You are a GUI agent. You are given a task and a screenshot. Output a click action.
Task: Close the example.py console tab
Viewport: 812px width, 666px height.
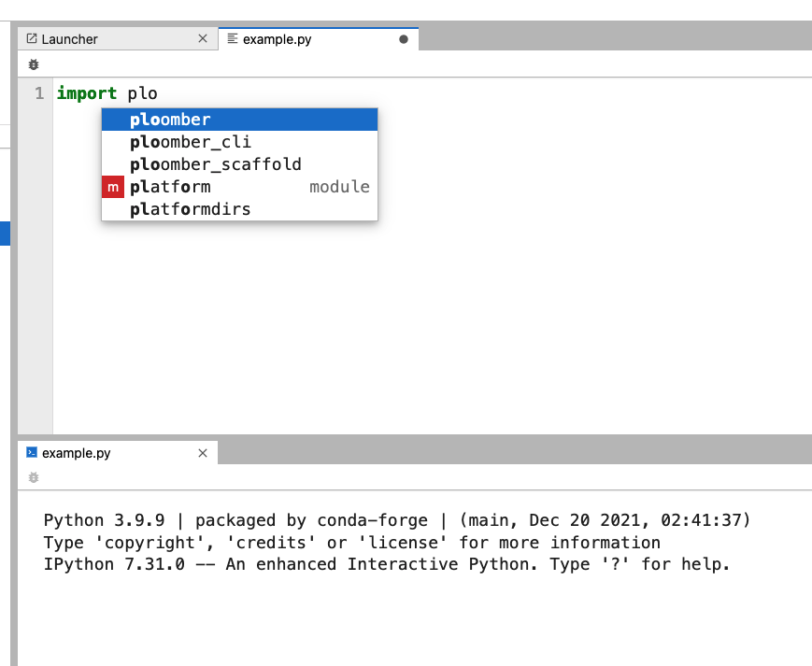pyautogui.click(x=203, y=453)
